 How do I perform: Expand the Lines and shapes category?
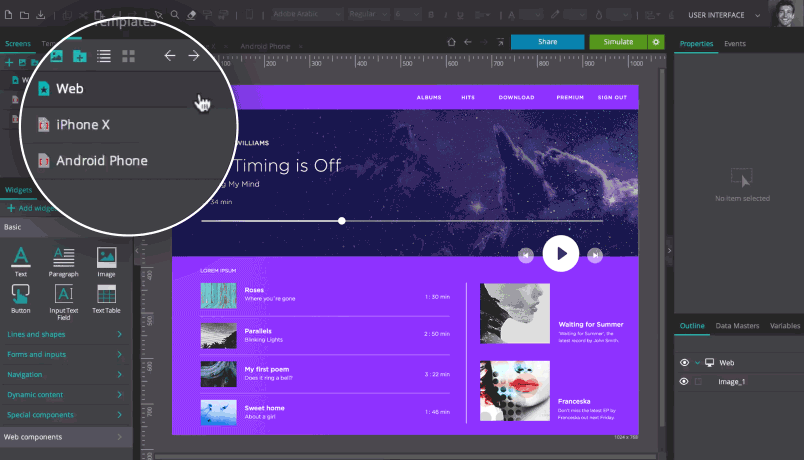tap(65, 334)
